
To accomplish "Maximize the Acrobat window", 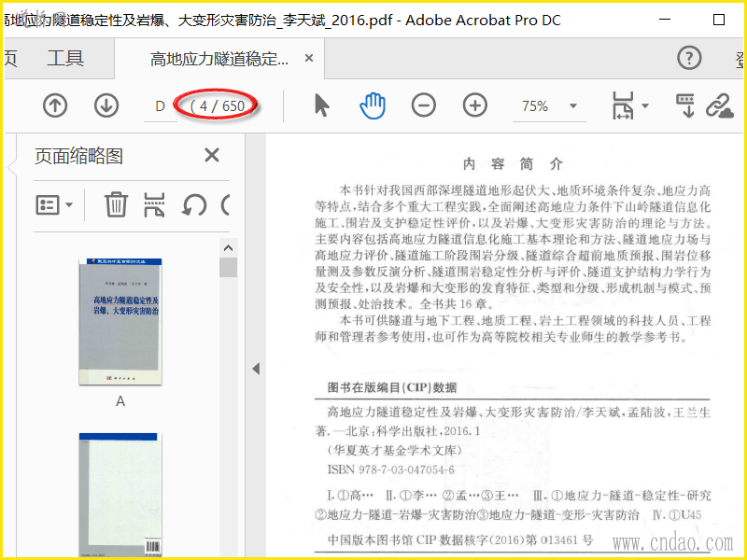I will coord(719,20).
